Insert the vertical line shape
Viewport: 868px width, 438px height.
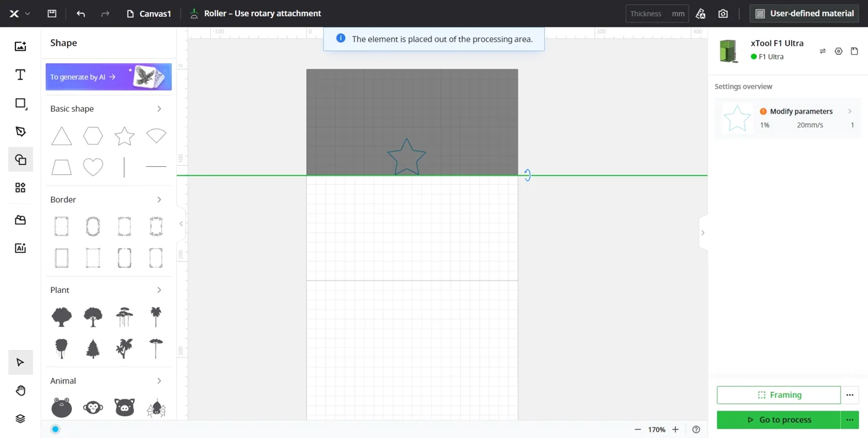click(x=125, y=167)
